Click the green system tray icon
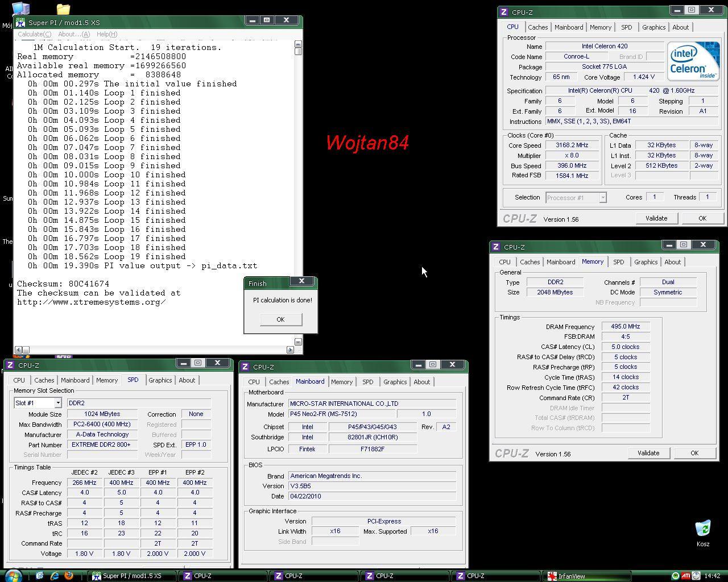This screenshot has width=728, height=582. [x=675, y=576]
